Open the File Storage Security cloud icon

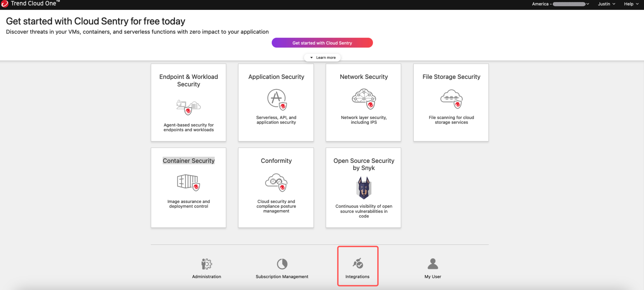point(452,99)
